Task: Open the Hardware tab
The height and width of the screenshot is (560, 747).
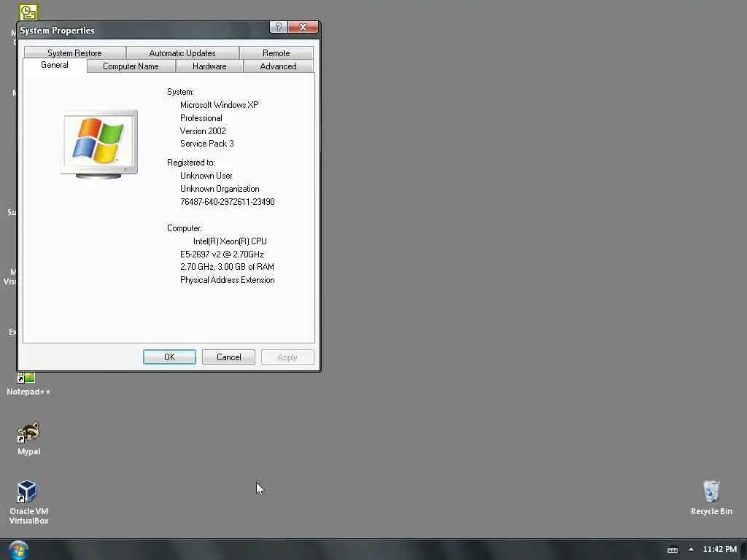Action: click(209, 66)
